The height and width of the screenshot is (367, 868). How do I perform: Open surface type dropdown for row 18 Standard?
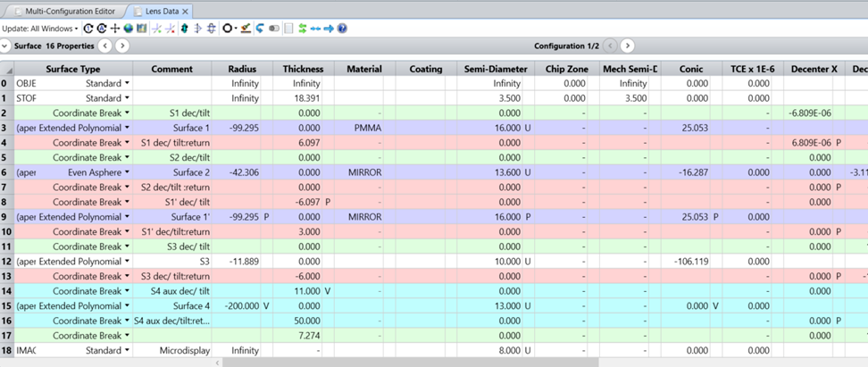coord(127,350)
